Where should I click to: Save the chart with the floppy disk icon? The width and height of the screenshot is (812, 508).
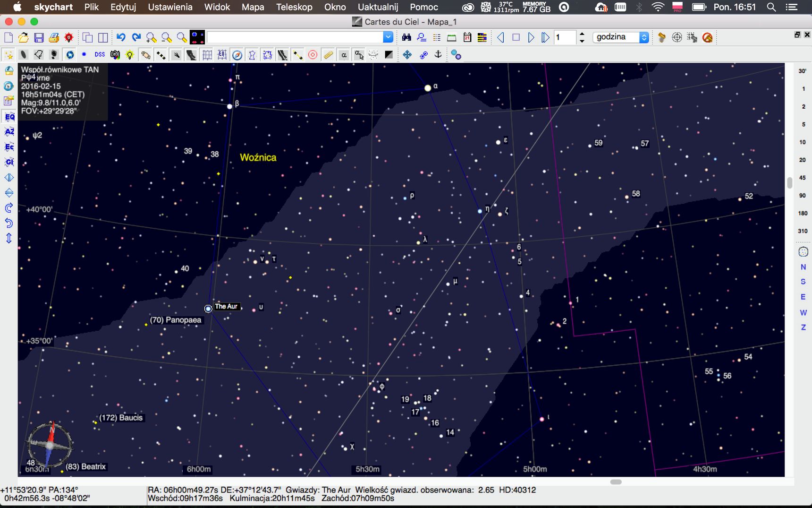pyautogui.click(x=39, y=37)
